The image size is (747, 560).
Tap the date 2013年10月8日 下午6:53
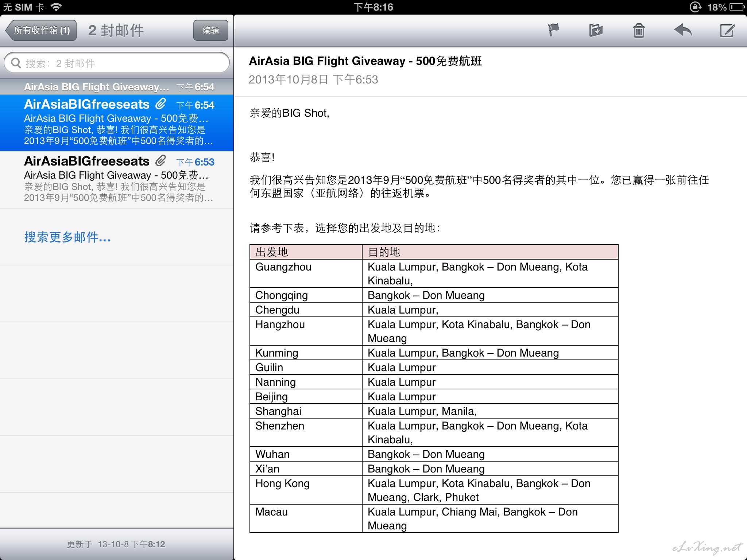(313, 79)
